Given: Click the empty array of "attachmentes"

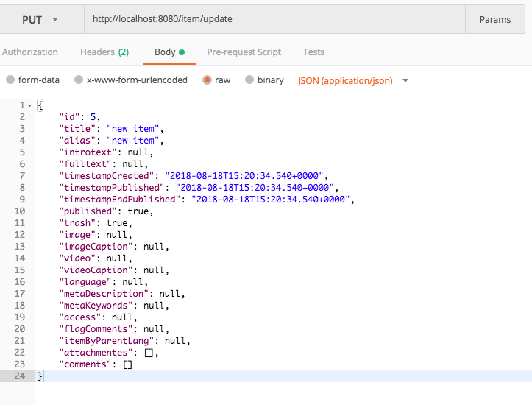Looking at the screenshot, I should [x=149, y=353].
